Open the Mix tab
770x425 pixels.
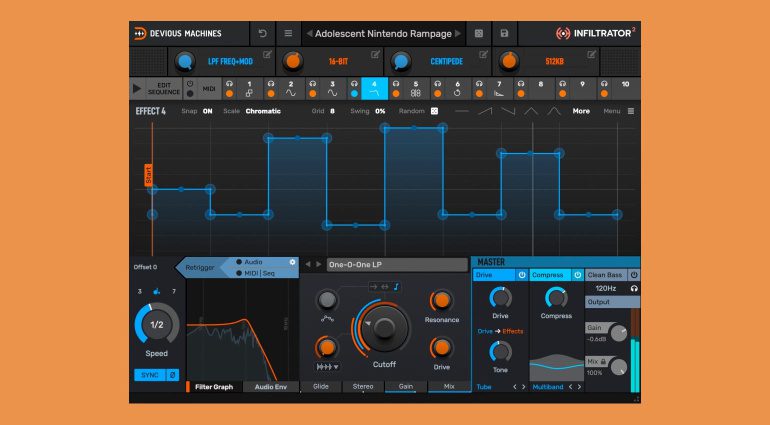click(449, 387)
